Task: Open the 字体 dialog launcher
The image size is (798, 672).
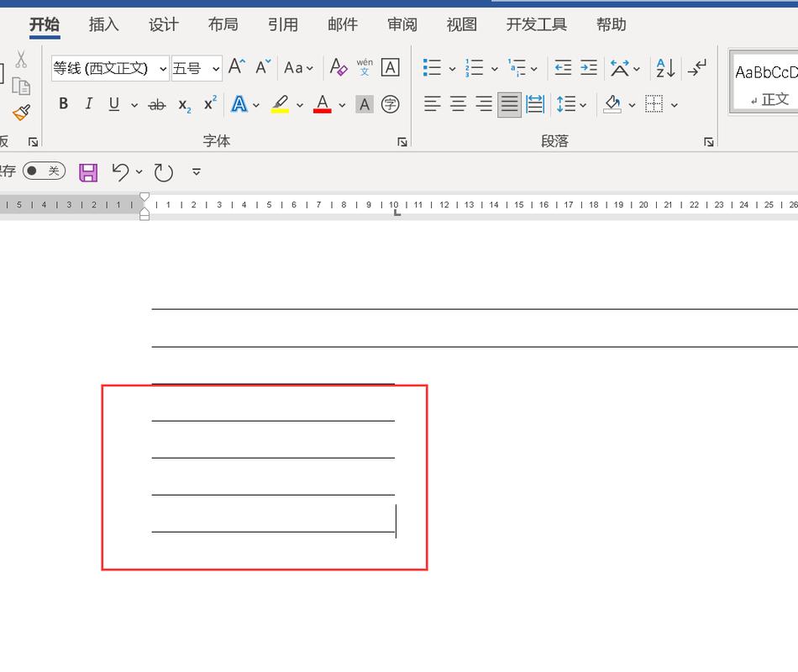Action: tap(402, 142)
